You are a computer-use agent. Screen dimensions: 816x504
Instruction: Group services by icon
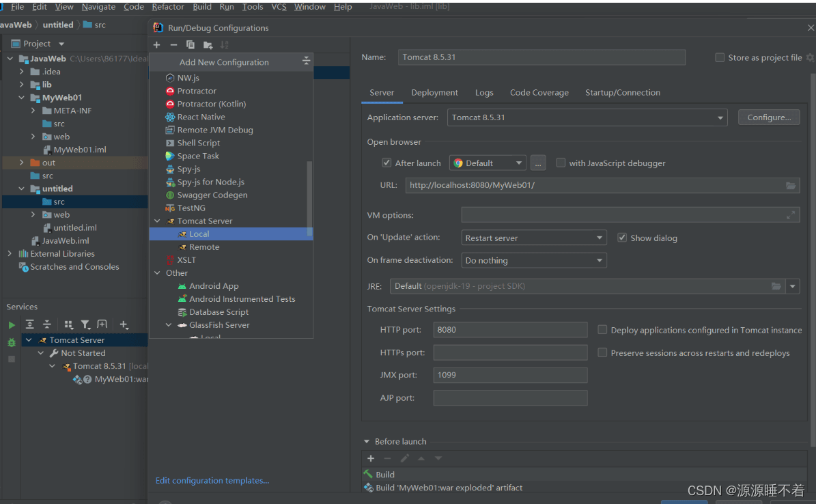69,324
